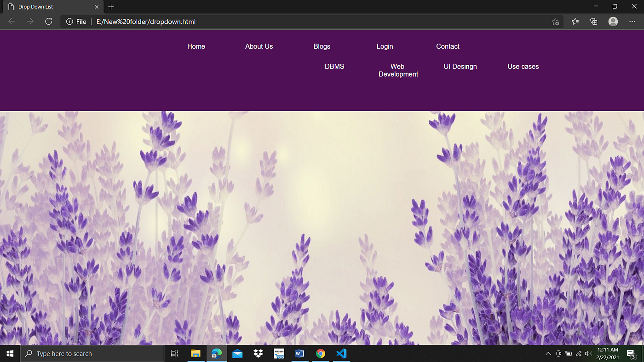Click the site information icon in address bar
The height and width of the screenshot is (362, 644).
coord(69,22)
